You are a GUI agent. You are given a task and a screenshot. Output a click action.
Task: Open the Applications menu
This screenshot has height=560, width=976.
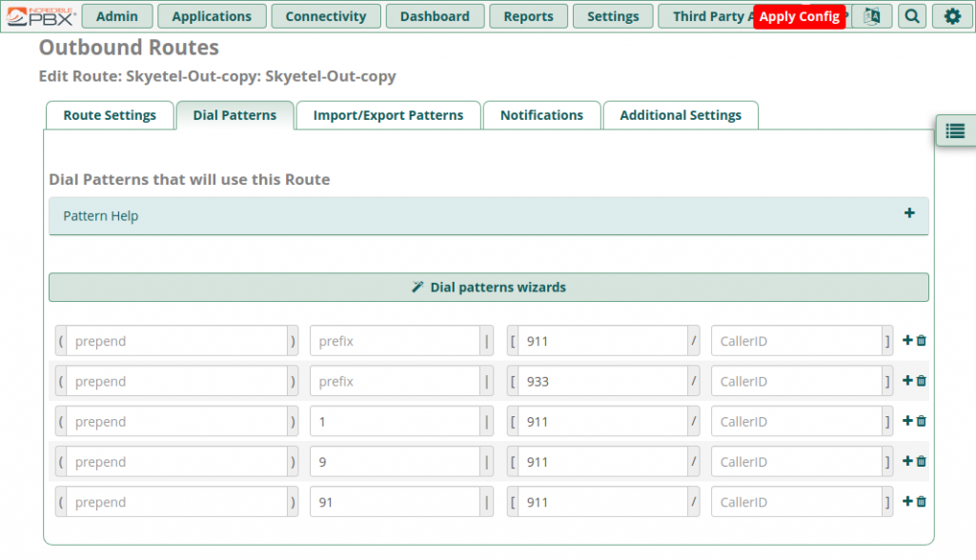click(x=212, y=16)
